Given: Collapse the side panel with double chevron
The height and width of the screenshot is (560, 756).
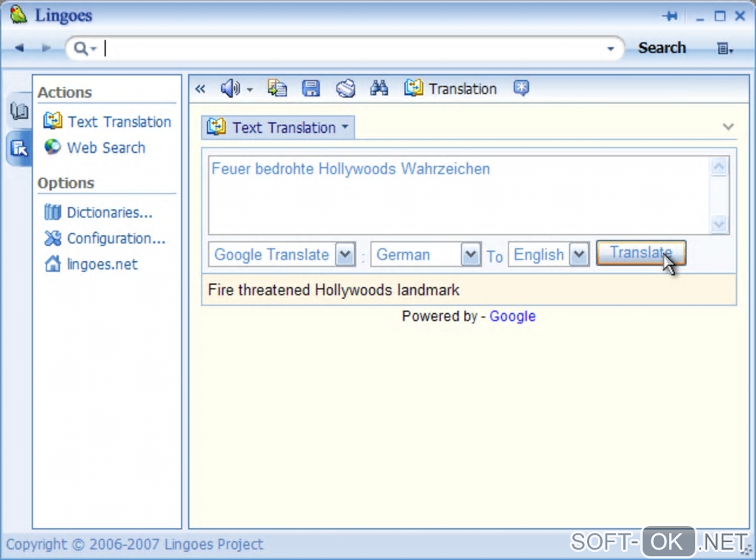Looking at the screenshot, I should (x=200, y=89).
